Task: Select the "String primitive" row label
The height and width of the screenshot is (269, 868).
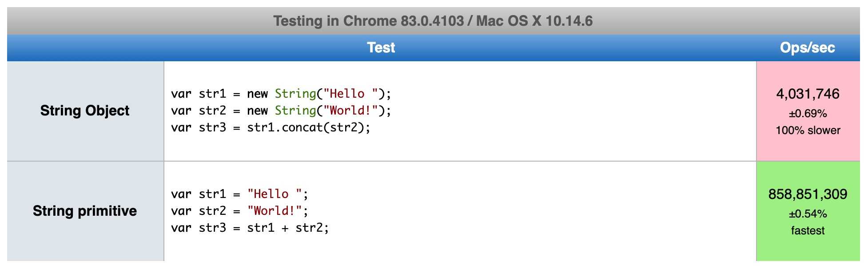Action: [x=85, y=211]
